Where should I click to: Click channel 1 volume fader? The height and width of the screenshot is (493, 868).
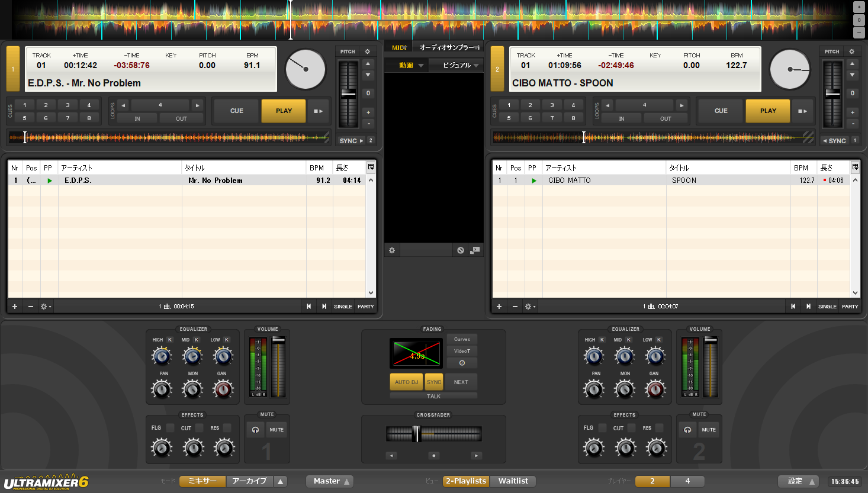[x=278, y=367]
